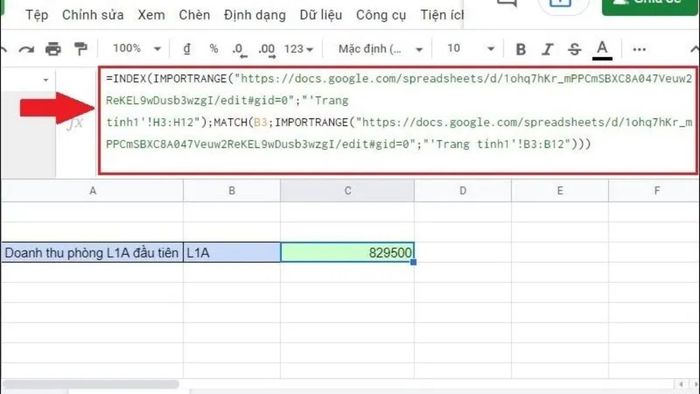Collapse the toolbar with the chevron
Screen dimensions: 700x394
pos(694,49)
